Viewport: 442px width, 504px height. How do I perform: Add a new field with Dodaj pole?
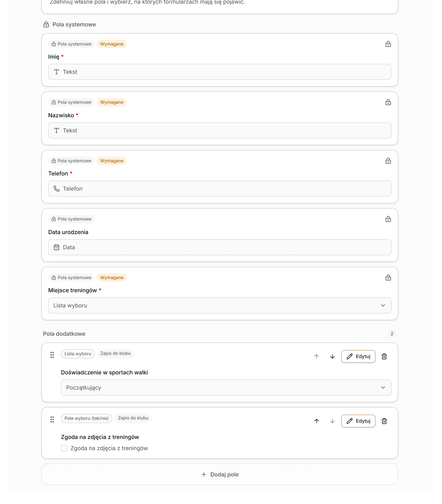(x=220, y=474)
